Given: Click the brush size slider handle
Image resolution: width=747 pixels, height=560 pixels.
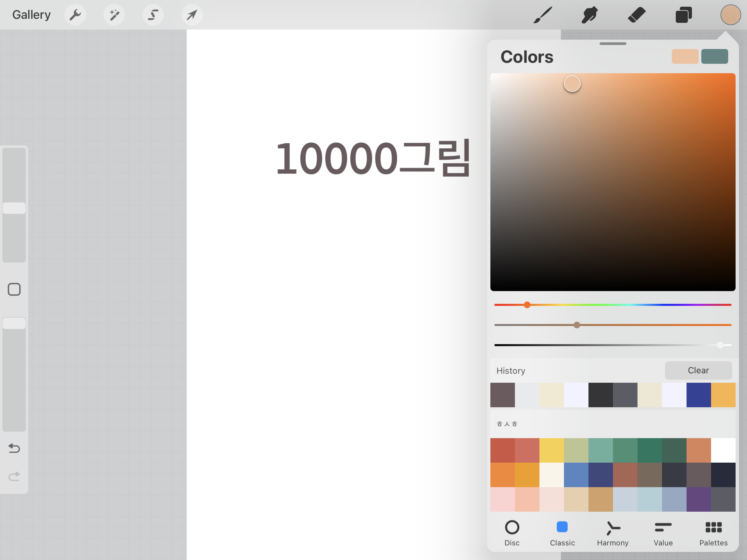Looking at the screenshot, I should (x=14, y=208).
